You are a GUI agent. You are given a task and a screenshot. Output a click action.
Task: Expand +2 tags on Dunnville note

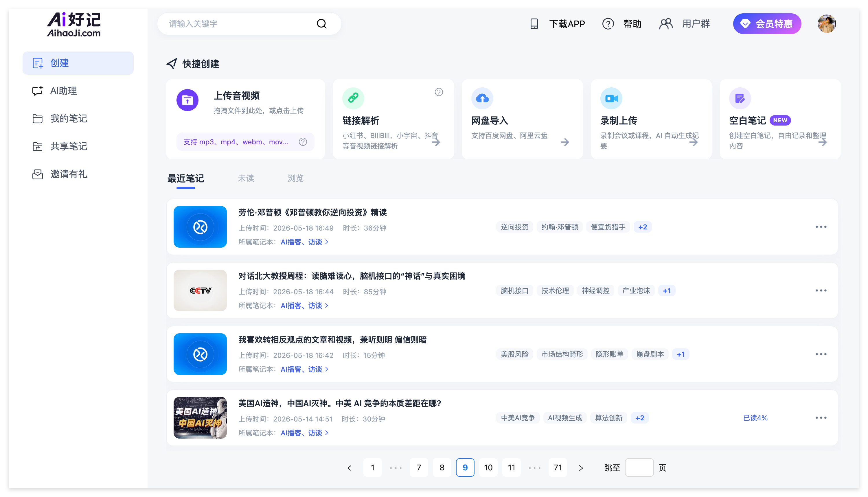642,227
